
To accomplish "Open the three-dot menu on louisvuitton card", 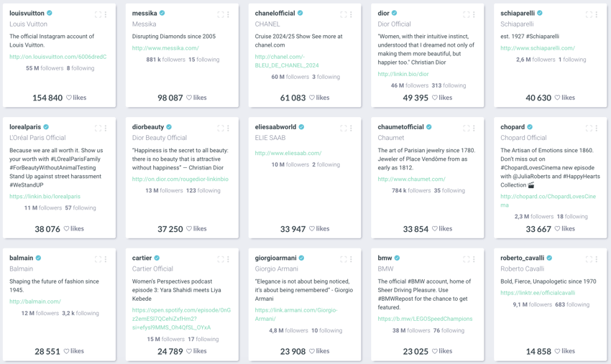I will click(106, 14).
